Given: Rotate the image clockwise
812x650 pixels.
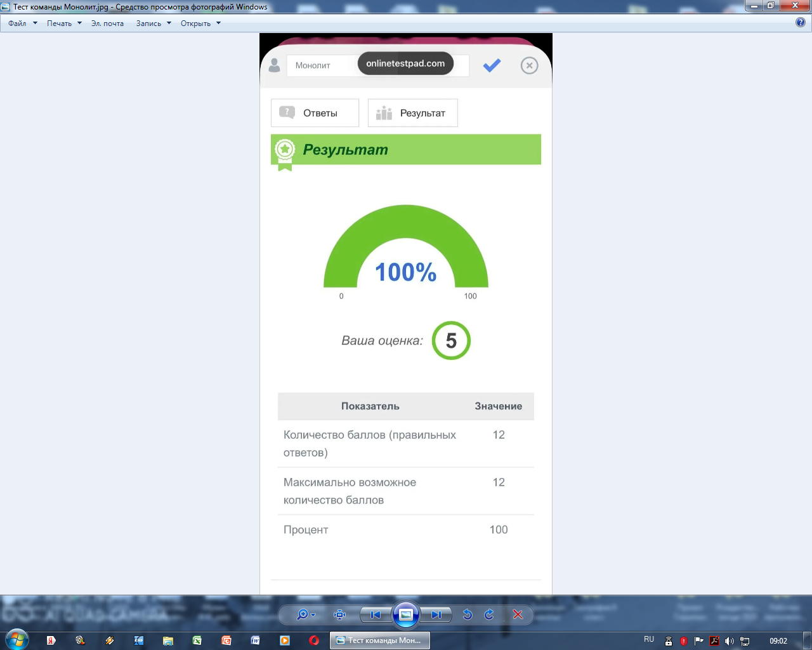Looking at the screenshot, I should (x=489, y=614).
